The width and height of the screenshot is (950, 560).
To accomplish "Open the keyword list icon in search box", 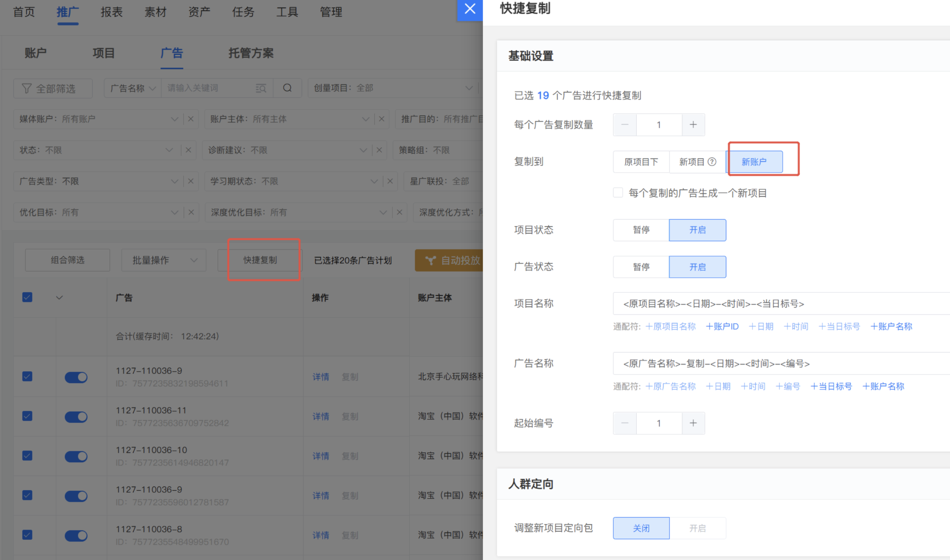I will 261,88.
